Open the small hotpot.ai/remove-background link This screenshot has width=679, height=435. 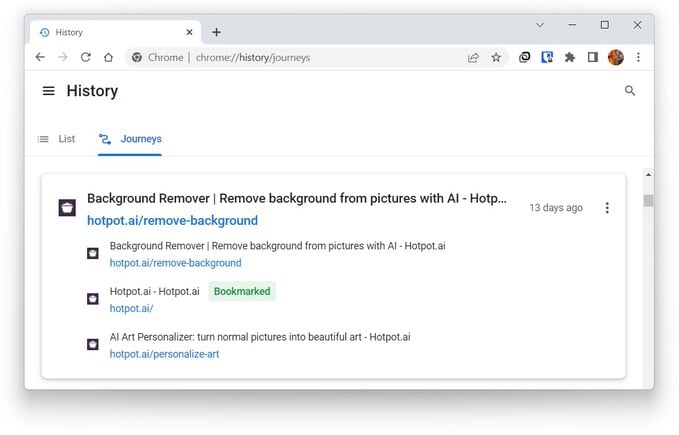click(x=175, y=263)
